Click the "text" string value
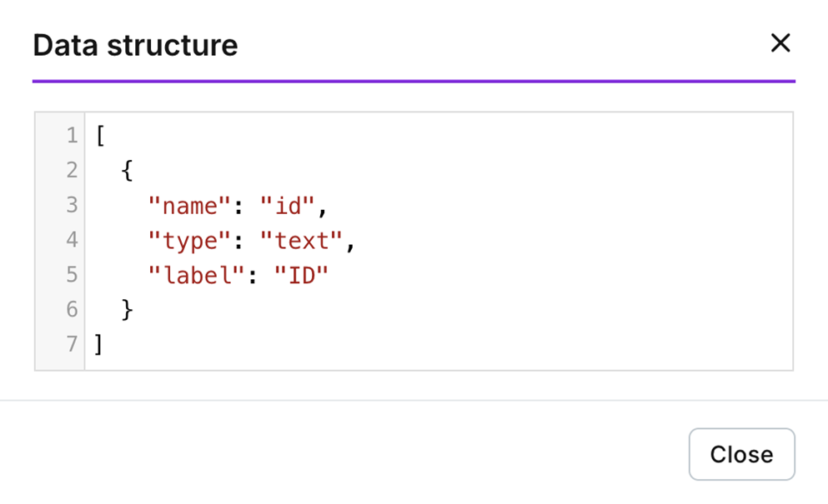 click(303, 241)
